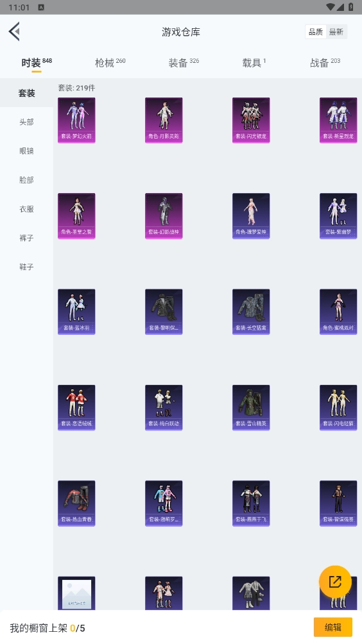Select 头部 category in sidebar
Viewport: 362px width, 644px height.
pyautogui.click(x=27, y=122)
